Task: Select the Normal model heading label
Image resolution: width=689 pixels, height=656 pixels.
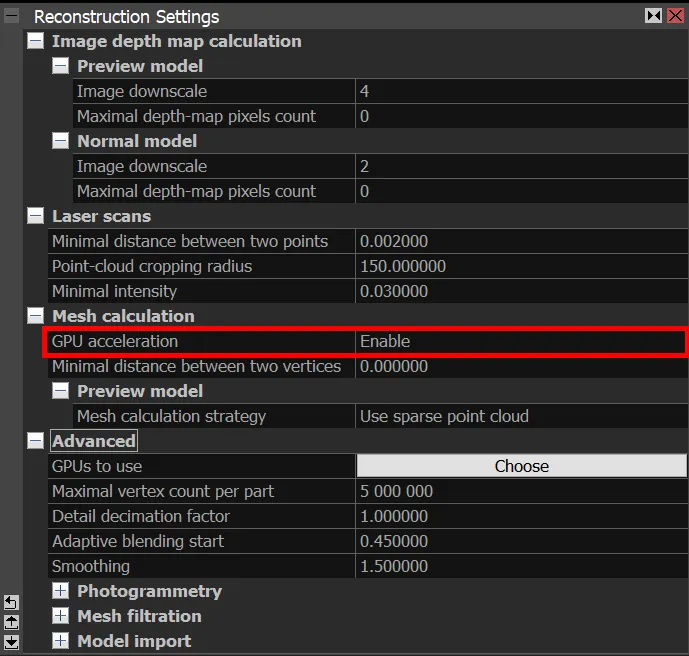Action: tap(137, 141)
